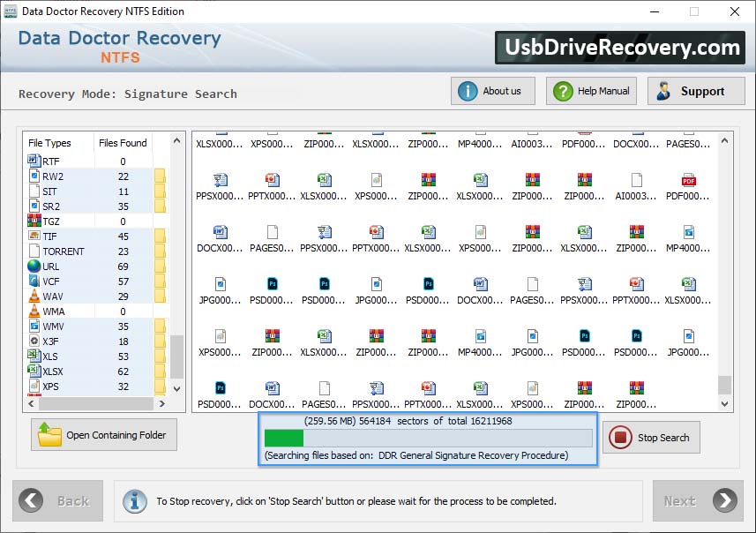
Task: Click the Files Found column header
Action: pyautogui.click(x=123, y=143)
